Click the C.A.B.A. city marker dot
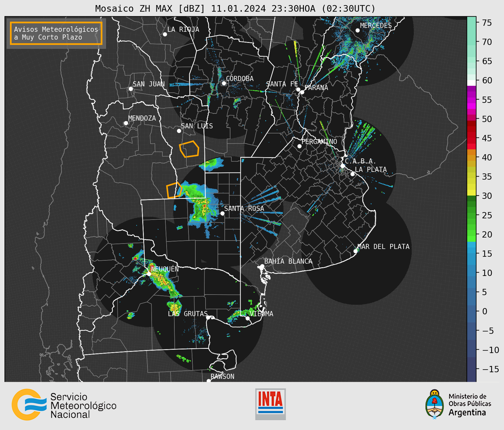The height and width of the screenshot is (430, 504). click(343, 166)
